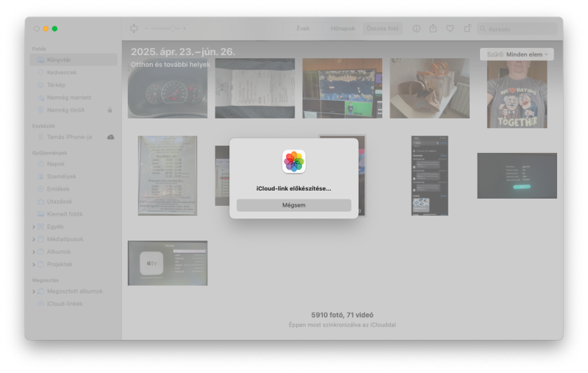Click the zoom in plus icon
Viewport: 588px width, 373px height.
[184, 29]
